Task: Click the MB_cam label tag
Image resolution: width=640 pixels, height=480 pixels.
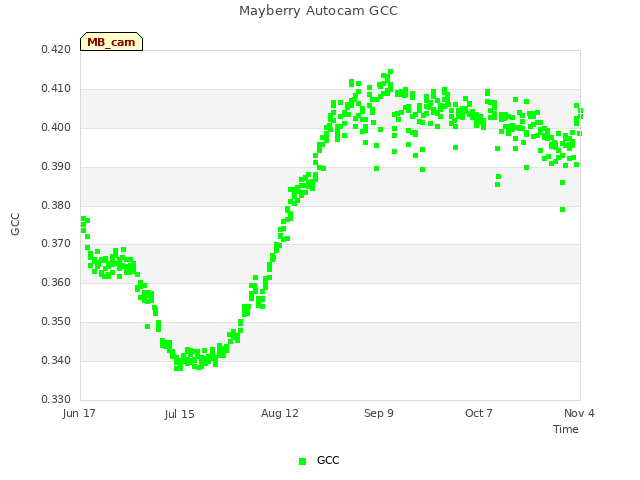Action: [111, 42]
